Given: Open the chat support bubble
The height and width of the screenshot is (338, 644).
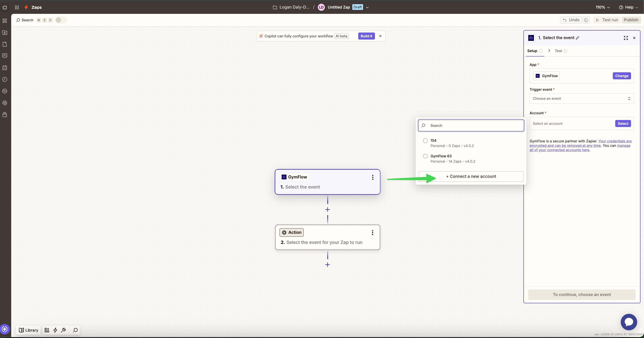Looking at the screenshot, I should (x=629, y=322).
